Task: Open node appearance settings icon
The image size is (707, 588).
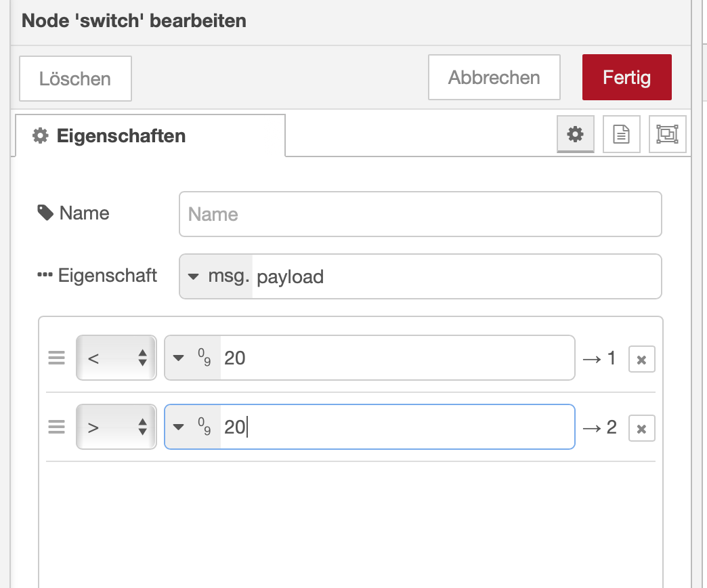Action: 667,134
